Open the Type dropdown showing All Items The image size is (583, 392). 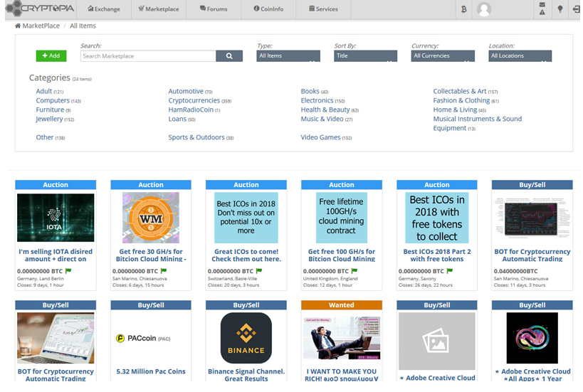[288, 55]
